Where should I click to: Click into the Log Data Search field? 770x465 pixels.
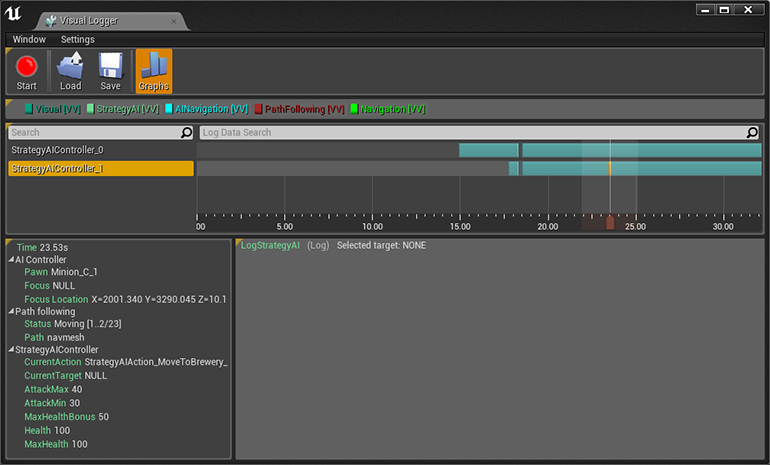point(473,133)
